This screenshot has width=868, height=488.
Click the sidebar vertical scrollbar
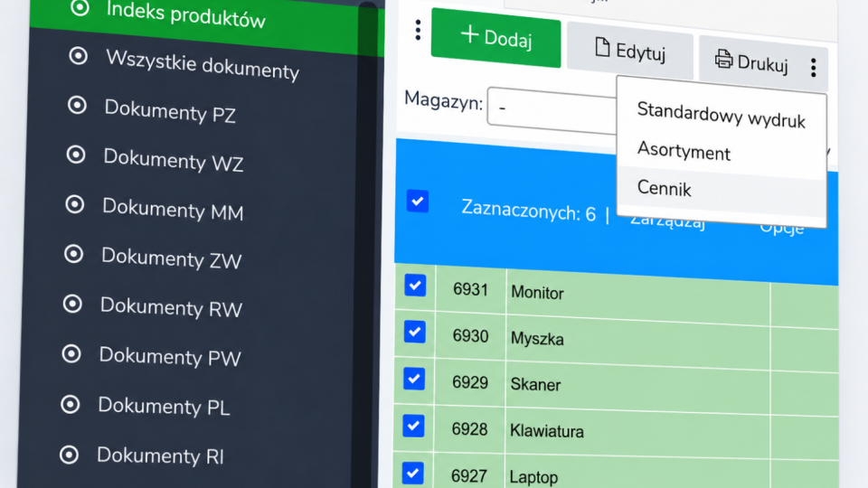point(366,243)
